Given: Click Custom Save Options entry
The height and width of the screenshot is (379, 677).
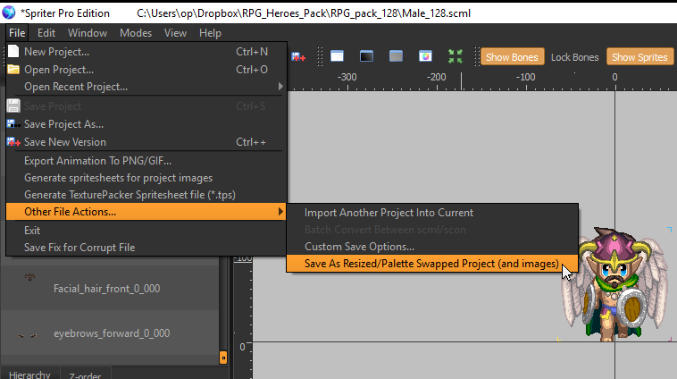Looking at the screenshot, I should coord(359,246).
